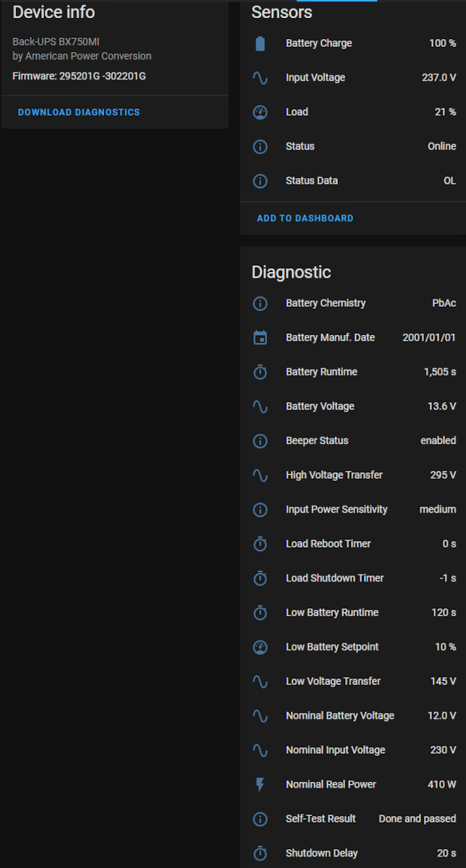Image resolution: width=466 pixels, height=868 pixels.
Task: Click the Battery Runtime timer icon
Action: tap(260, 372)
